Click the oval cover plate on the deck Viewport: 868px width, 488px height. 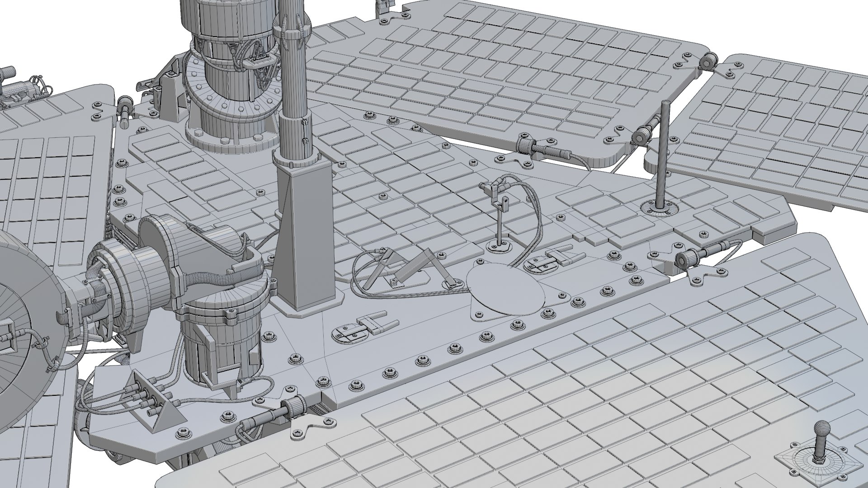point(505,289)
